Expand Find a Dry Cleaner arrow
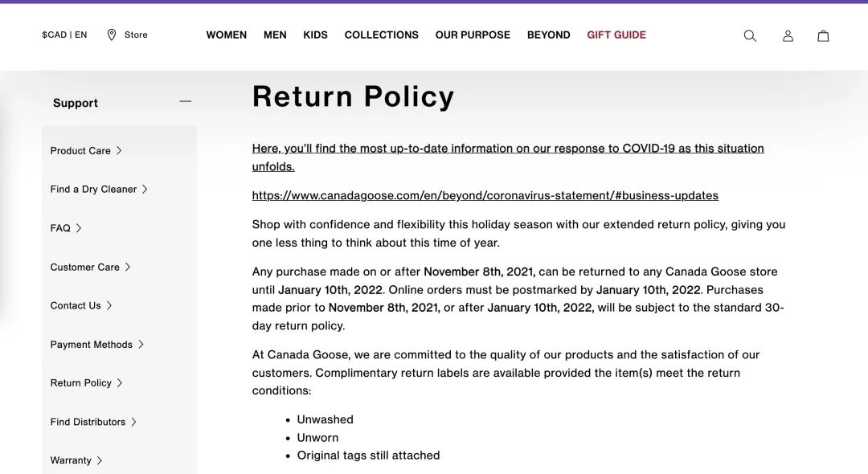 145,189
